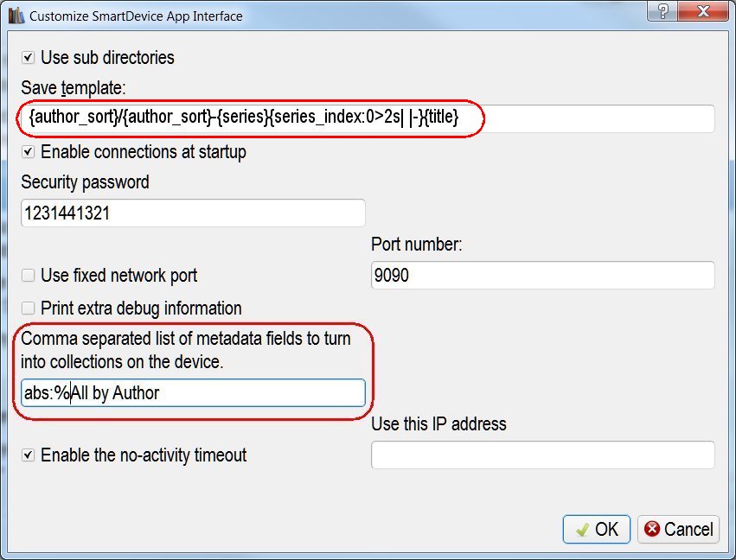Click the calibre books icon in title bar

pos(16,16)
